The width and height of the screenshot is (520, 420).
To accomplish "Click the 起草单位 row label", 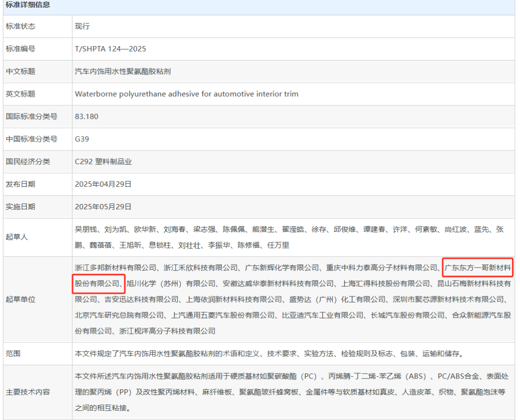I will [20, 299].
